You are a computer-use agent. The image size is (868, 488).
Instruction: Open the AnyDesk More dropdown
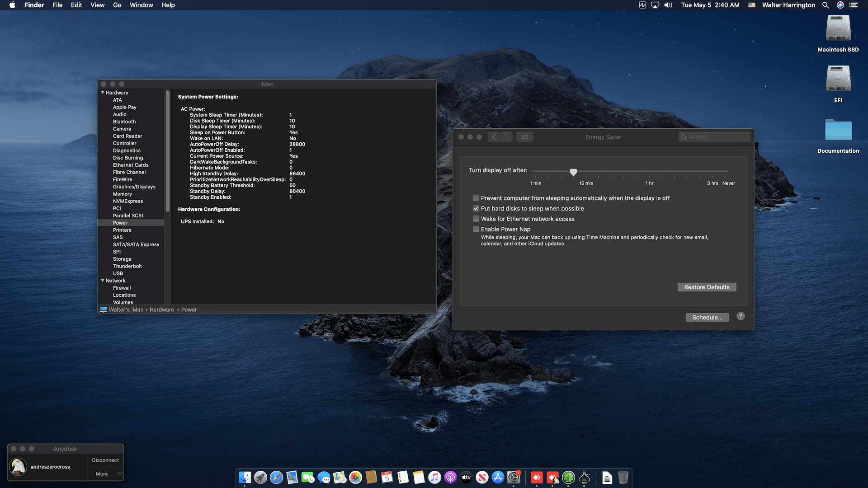[105, 474]
